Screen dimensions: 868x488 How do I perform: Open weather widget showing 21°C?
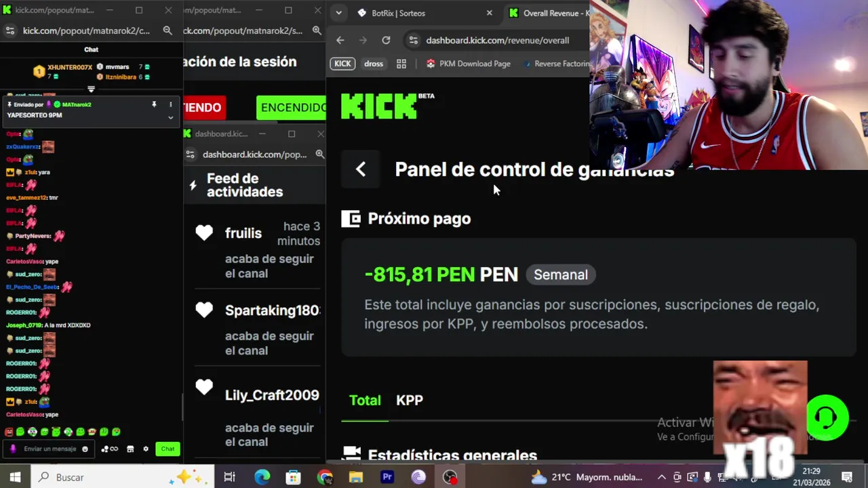[587, 477]
